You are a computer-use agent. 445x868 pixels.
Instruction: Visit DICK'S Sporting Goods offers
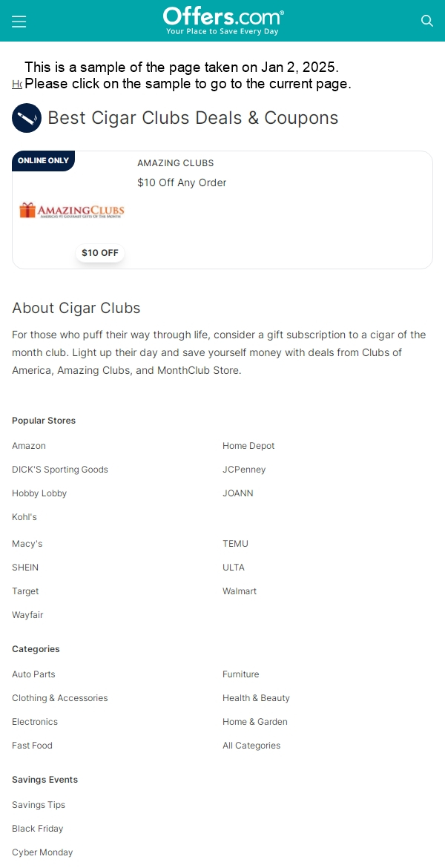pos(60,470)
